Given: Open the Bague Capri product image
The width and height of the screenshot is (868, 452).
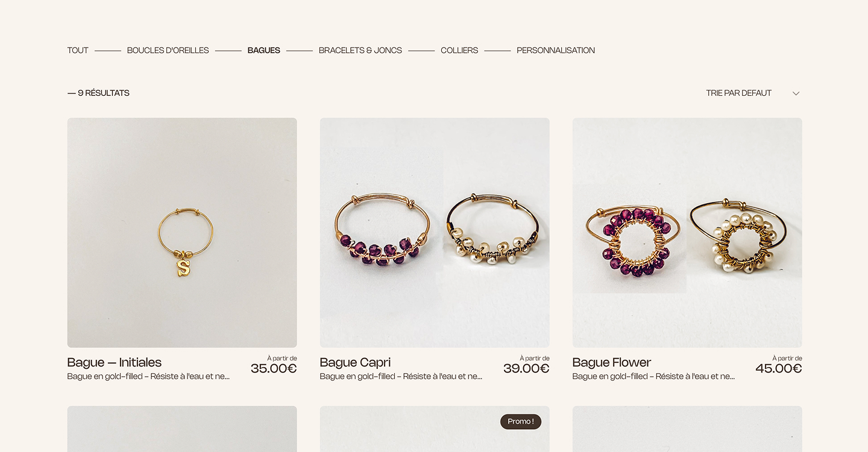Looking at the screenshot, I should 435,233.
